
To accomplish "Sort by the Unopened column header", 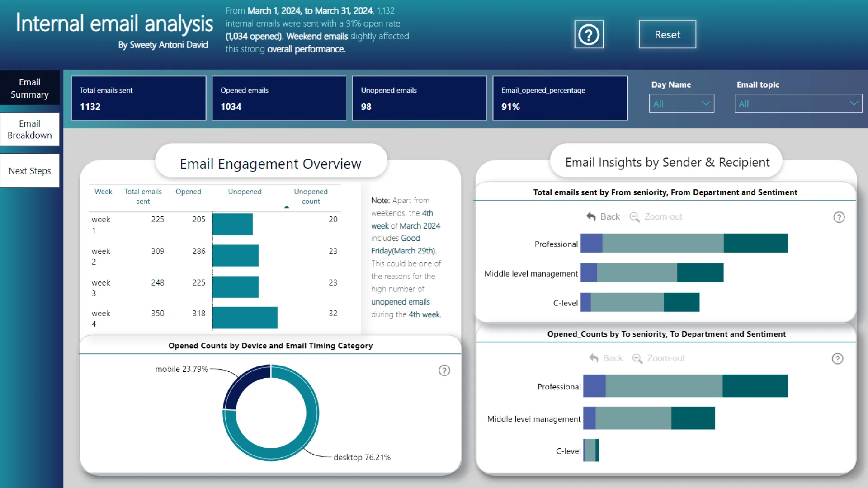I will coord(245,192).
